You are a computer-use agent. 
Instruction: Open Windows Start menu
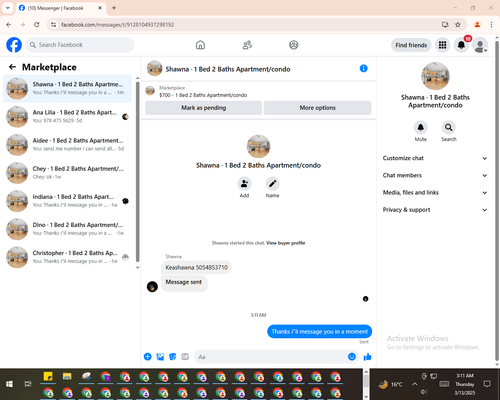(9, 384)
